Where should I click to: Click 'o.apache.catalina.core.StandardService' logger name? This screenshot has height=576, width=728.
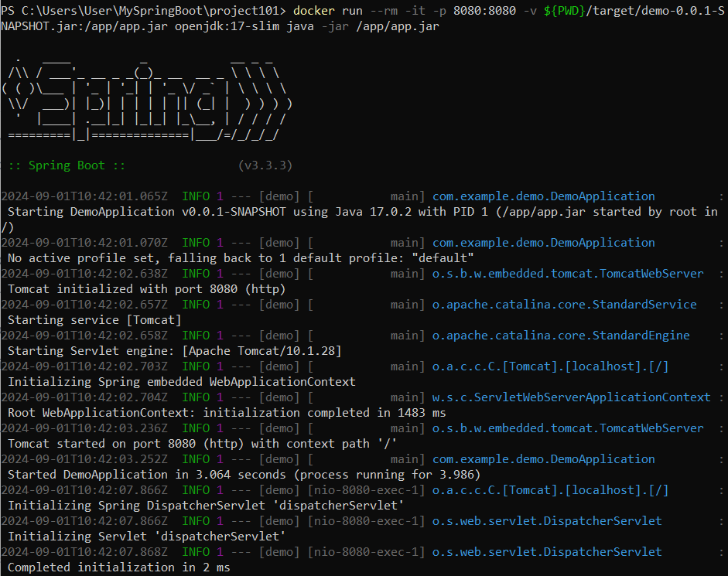coord(565,305)
